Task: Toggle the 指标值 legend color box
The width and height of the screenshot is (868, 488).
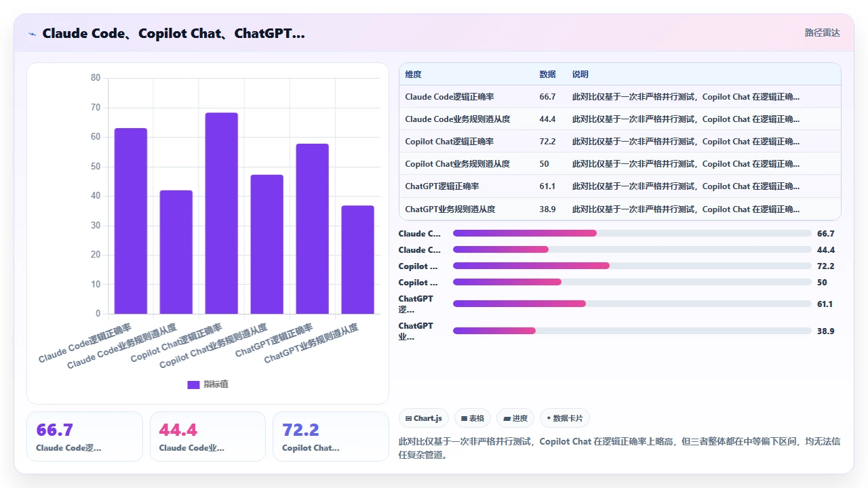Action: click(193, 384)
